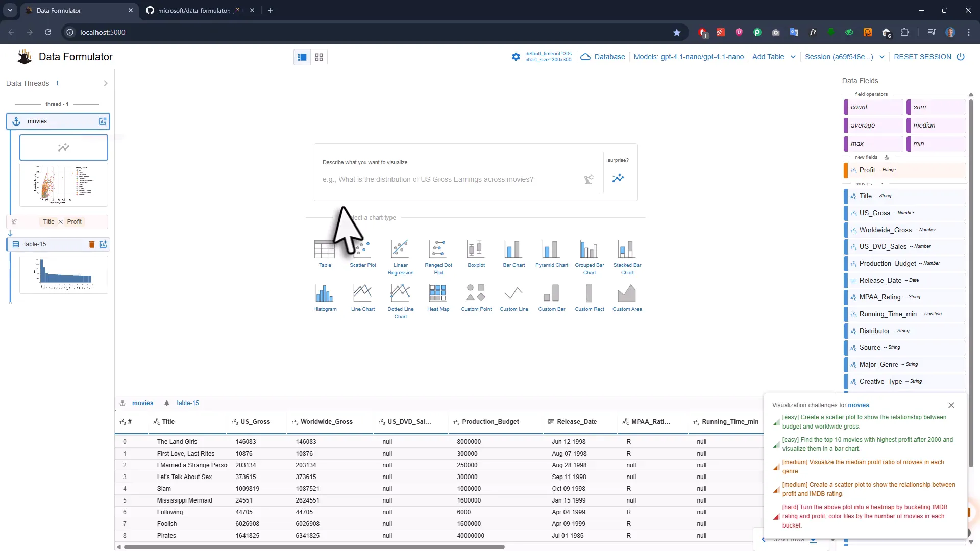Click the RESET SESSION button
Screen dimensions: 980x551
point(922,57)
